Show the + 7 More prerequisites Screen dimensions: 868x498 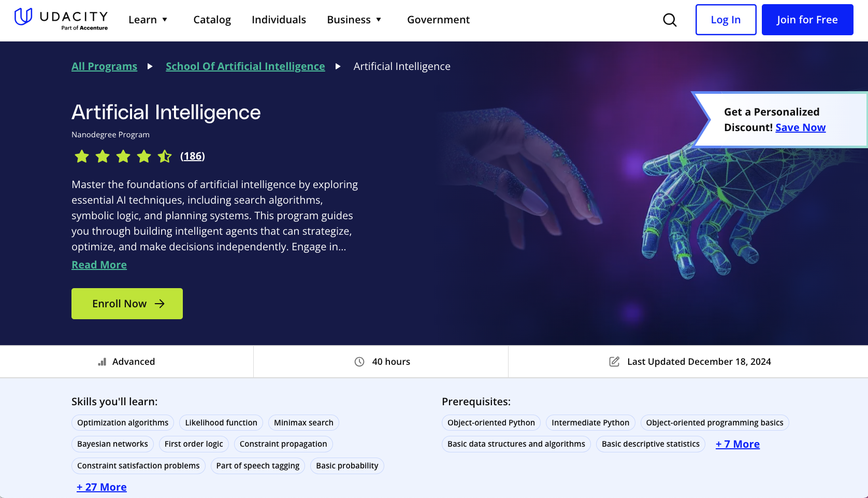click(737, 444)
